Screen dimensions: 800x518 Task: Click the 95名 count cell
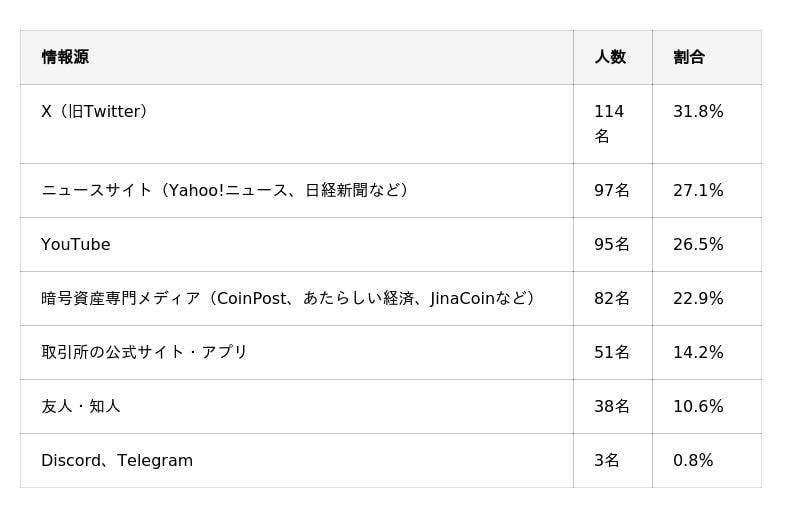click(612, 244)
